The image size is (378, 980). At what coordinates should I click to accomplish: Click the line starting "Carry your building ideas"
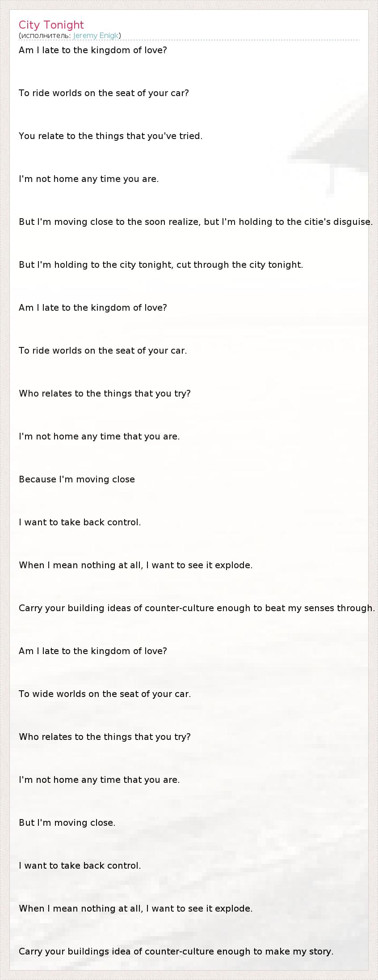click(x=197, y=608)
